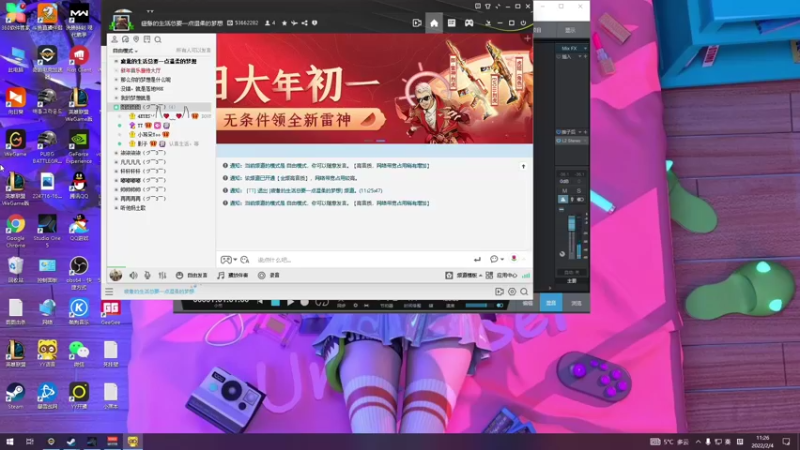Open the free mode dropdown
The width and height of the screenshot is (800, 450).
click(x=125, y=51)
